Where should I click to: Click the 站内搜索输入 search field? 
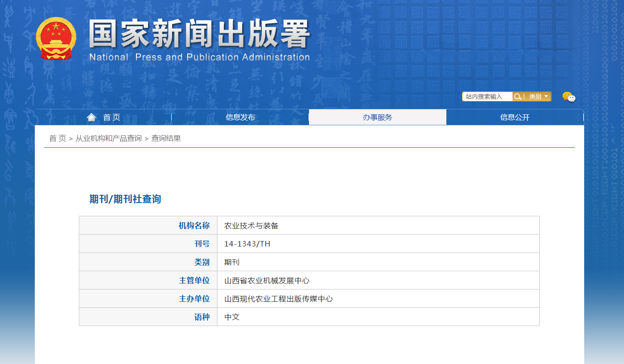coord(487,96)
